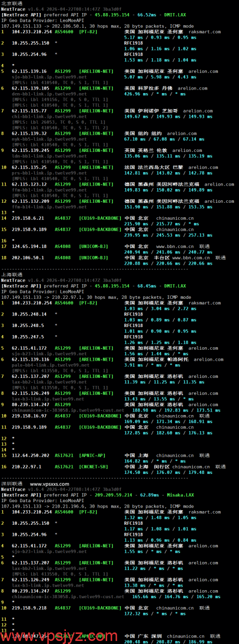Select hop IP address "112.64.250.202"
This screenshot has width=239, height=644.
(31, 455)
